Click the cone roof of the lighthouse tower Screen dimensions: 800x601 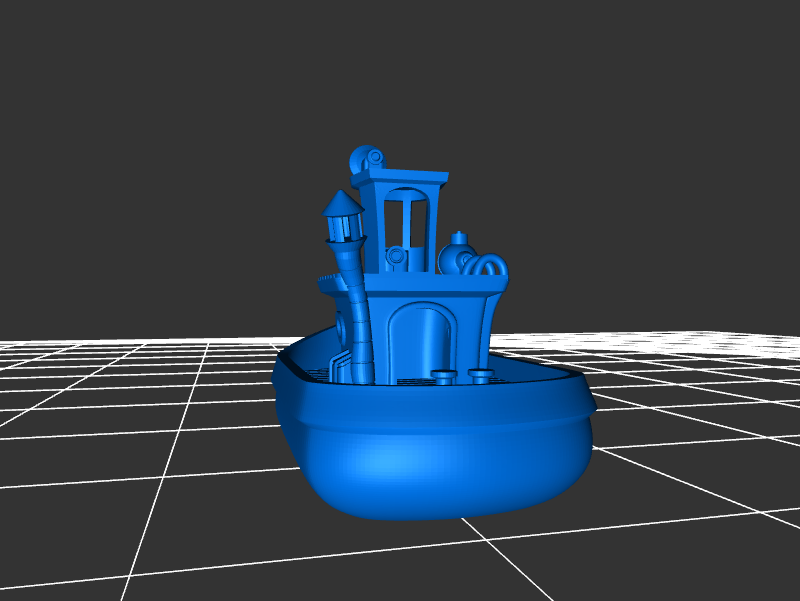pos(342,204)
